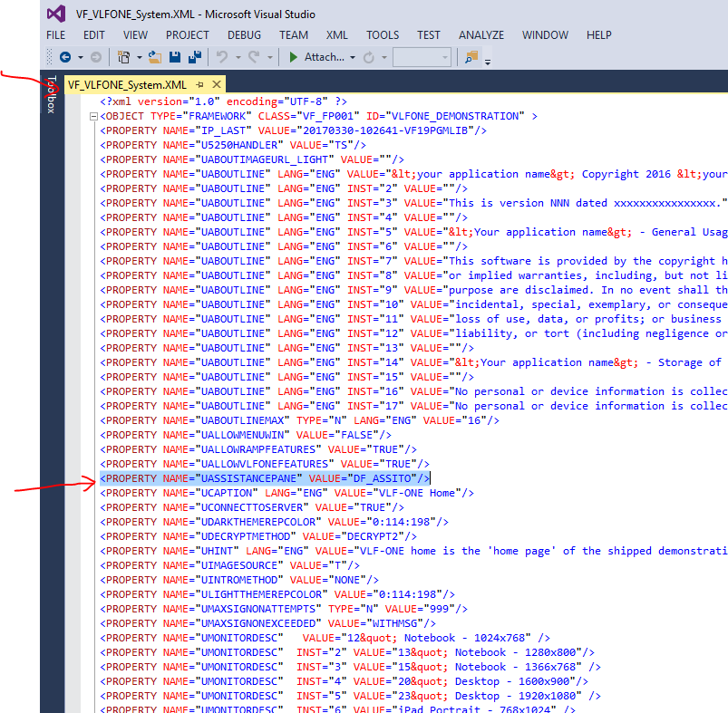Click the green Start play icon
Screen dimensions: 728x713
[293, 57]
